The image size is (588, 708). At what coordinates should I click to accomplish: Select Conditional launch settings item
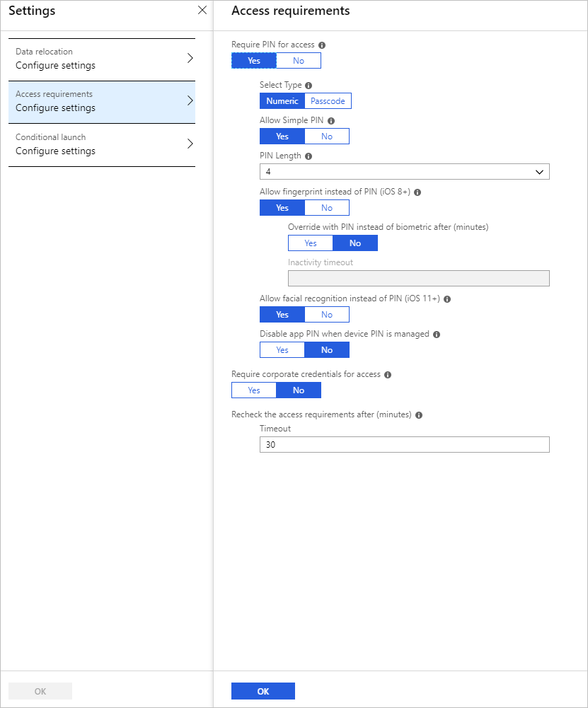tap(101, 144)
